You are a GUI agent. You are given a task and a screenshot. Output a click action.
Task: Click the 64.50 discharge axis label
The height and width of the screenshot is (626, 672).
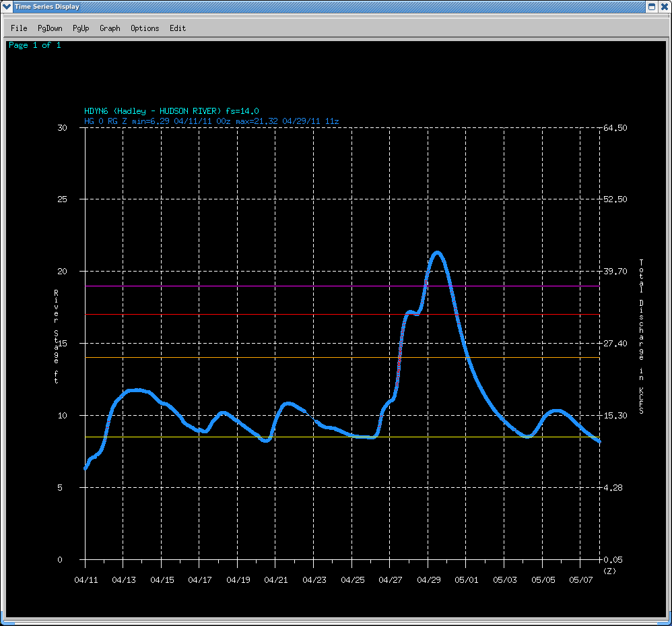pyautogui.click(x=615, y=128)
